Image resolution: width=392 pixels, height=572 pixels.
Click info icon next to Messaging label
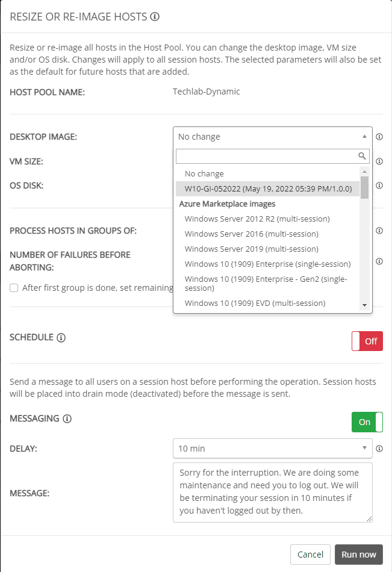point(67,418)
